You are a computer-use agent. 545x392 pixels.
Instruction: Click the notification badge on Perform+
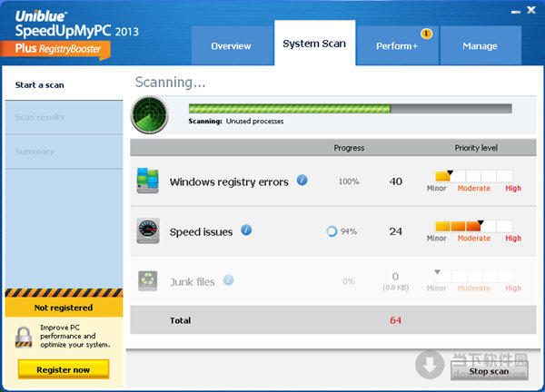(426, 34)
